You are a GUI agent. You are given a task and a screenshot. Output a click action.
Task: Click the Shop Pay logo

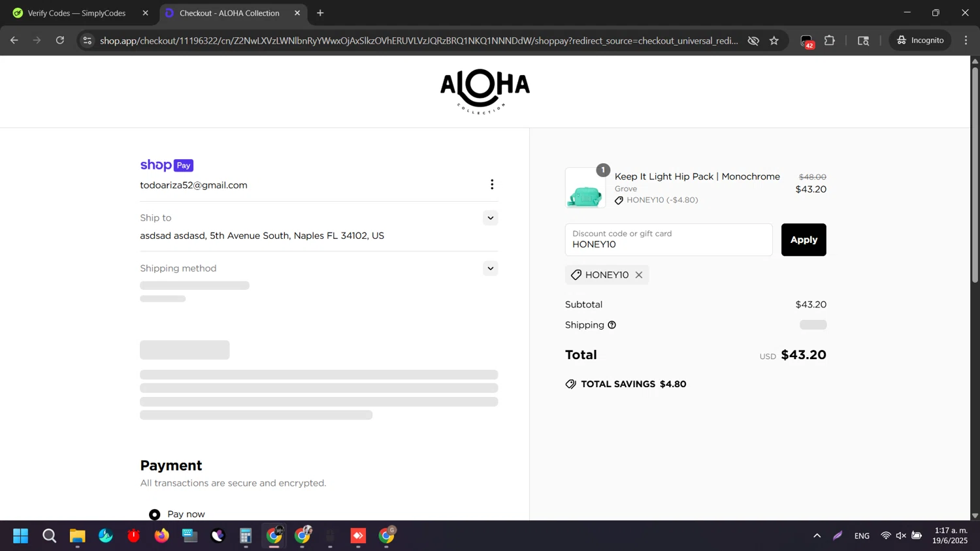[167, 165]
